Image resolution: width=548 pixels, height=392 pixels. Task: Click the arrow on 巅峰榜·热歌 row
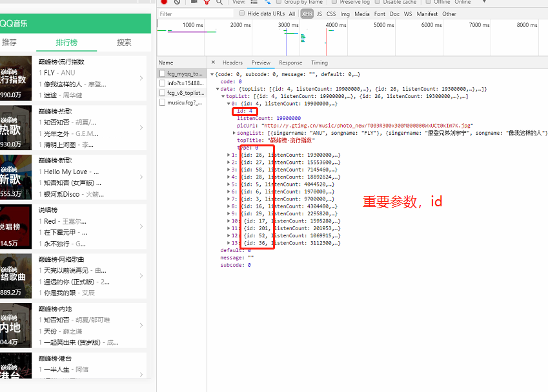(x=141, y=128)
